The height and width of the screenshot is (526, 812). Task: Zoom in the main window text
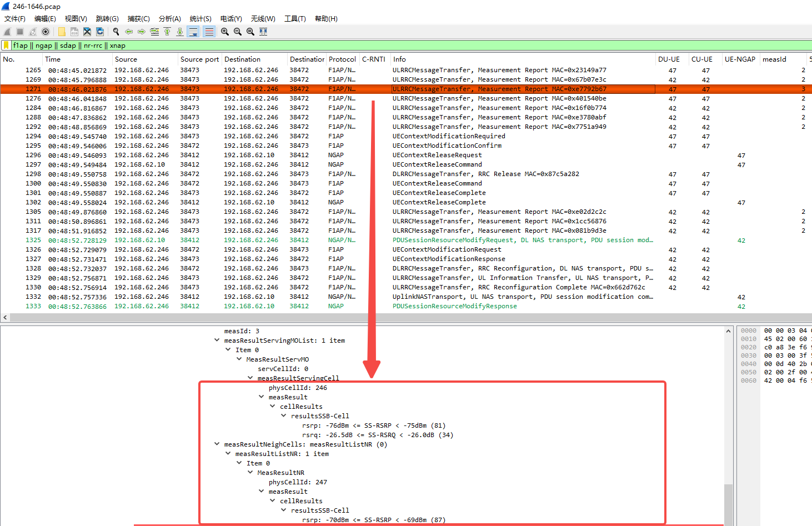click(x=225, y=32)
